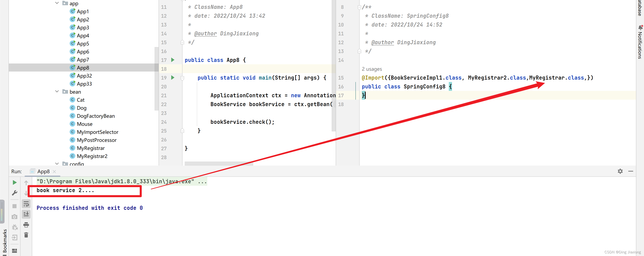This screenshot has height=256, width=644.
Task: Select App6 class file
Action: [x=83, y=52]
